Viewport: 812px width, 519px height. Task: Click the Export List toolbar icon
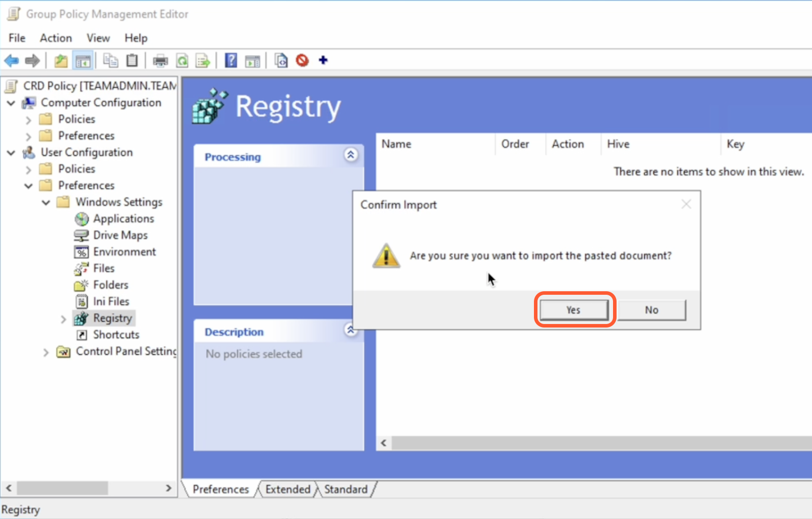click(x=202, y=61)
